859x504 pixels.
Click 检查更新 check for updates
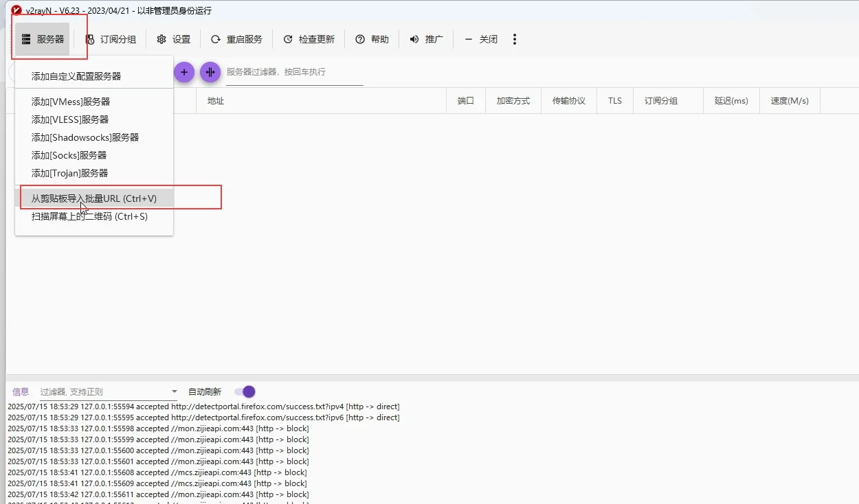point(309,39)
